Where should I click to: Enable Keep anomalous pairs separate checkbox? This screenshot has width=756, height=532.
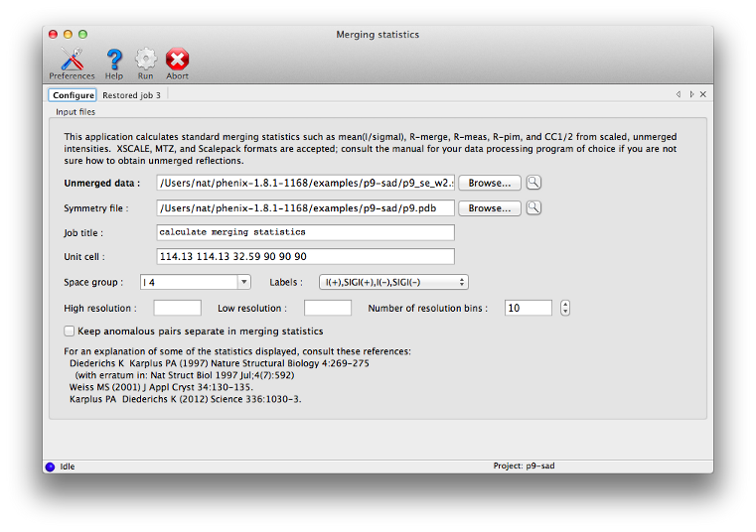[70, 332]
